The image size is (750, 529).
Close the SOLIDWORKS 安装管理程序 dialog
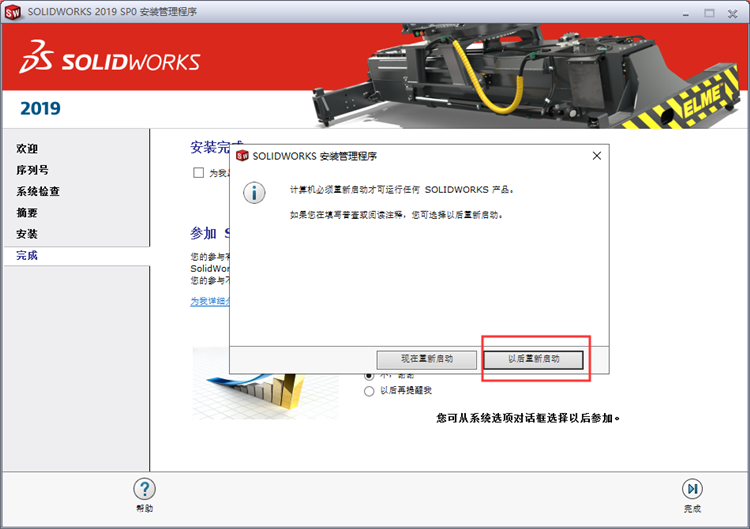point(596,156)
